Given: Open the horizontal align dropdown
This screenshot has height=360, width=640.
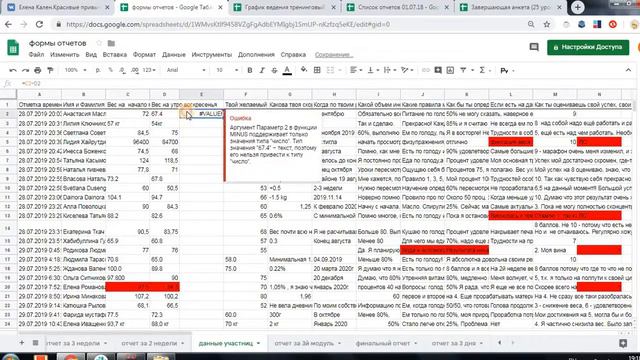Looking at the screenshot, I should [356, 70].
